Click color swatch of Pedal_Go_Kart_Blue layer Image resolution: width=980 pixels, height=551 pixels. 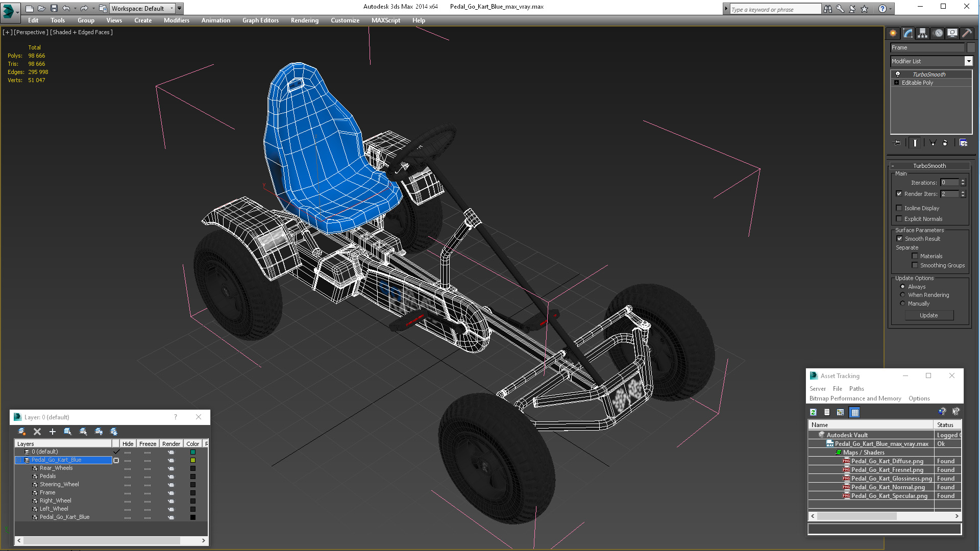[x=193, y=460]
